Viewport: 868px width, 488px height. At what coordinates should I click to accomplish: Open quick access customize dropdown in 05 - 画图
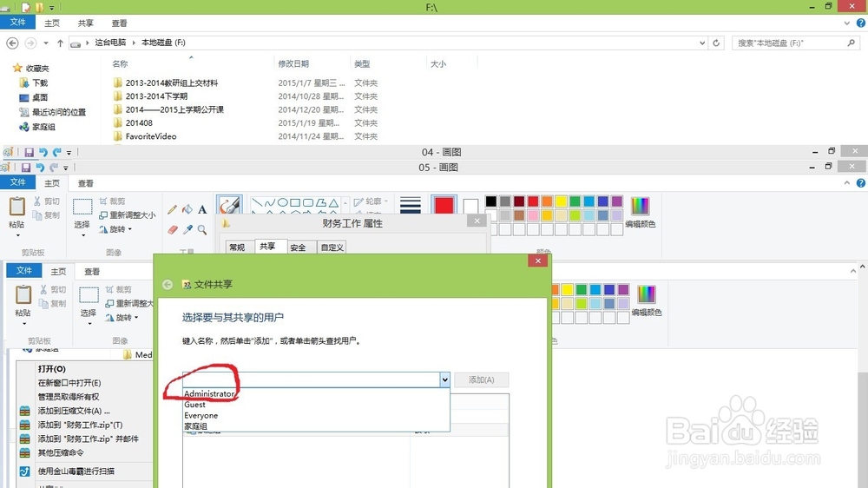click(x=66, y=168)
